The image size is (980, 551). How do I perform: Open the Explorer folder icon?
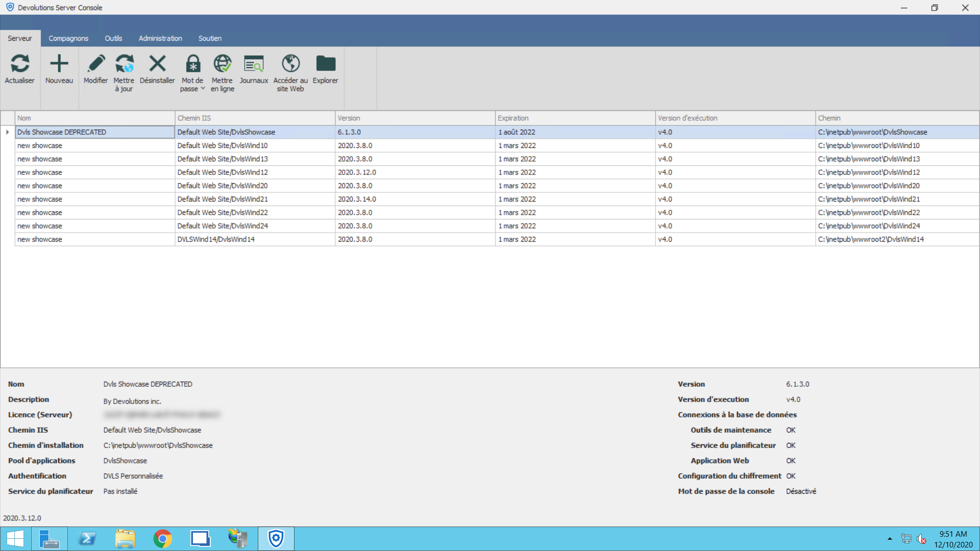point(325,64)
